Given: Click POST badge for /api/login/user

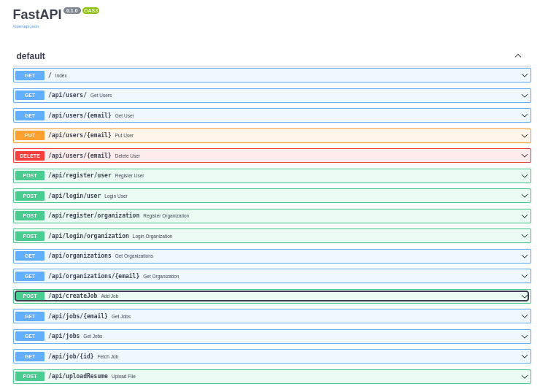Looking at the screenshot, I should (30, 196).
